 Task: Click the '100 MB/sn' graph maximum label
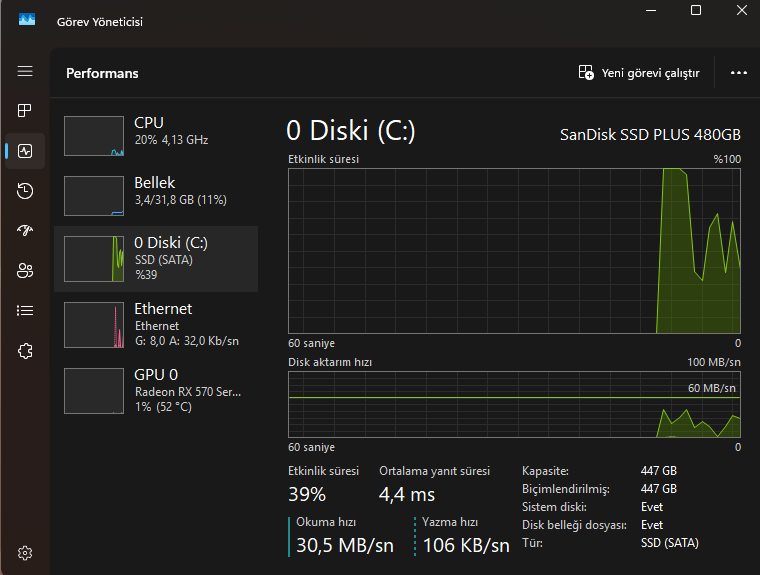(713, 362)
